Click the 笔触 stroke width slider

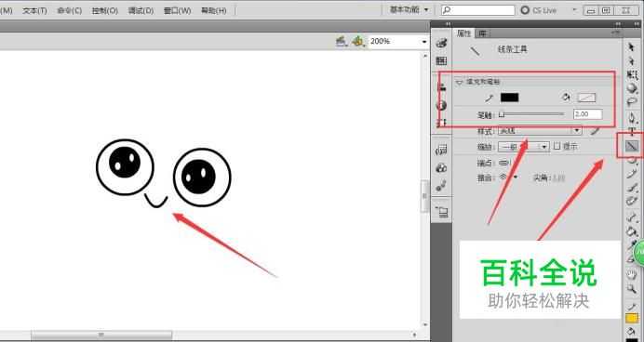click(531, 114)
